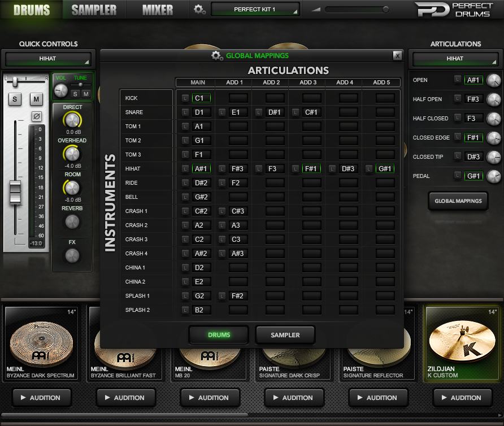Click learn button for PEDAL articulation

458,176
